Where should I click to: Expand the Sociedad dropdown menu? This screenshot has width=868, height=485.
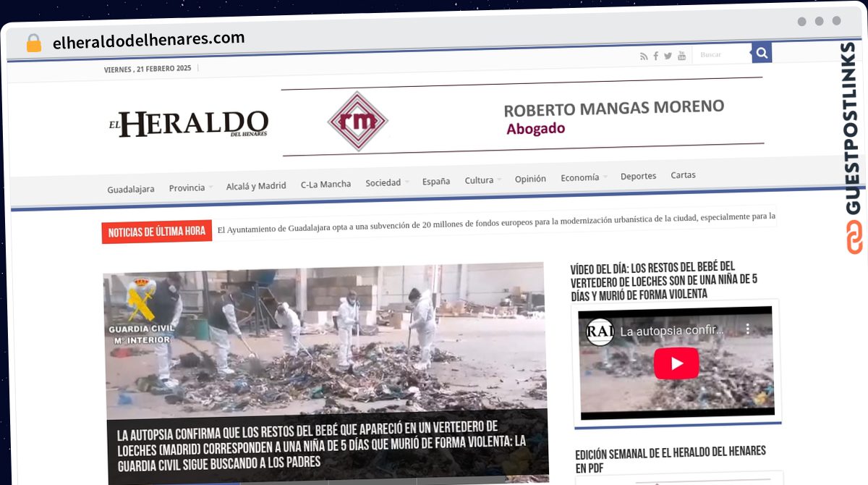point(387,183)
